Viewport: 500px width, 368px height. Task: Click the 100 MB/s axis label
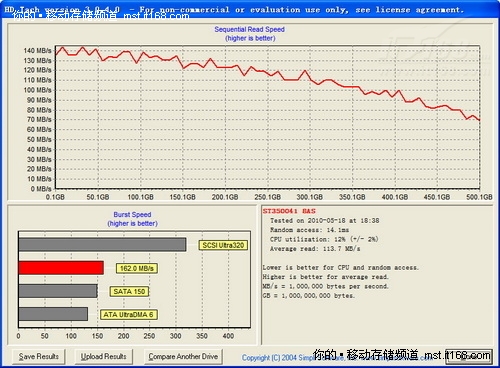click(37, 90)
